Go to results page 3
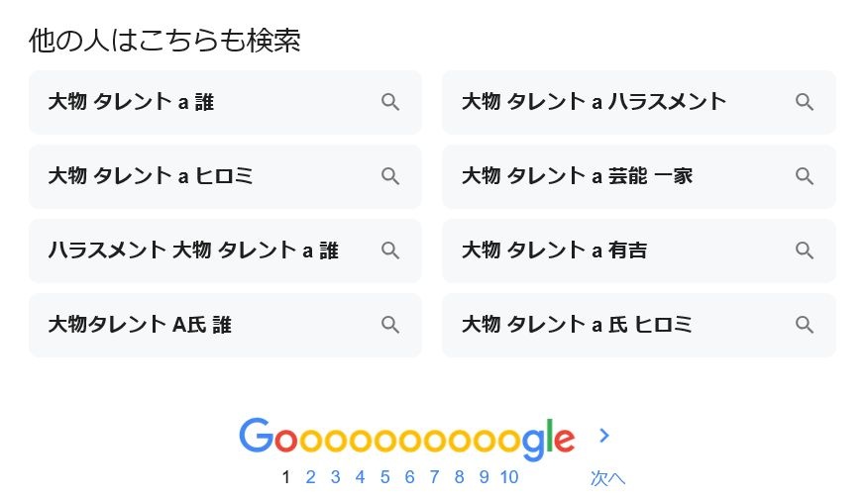This screenshot has width=868, height=501. (x=335, y=477)
